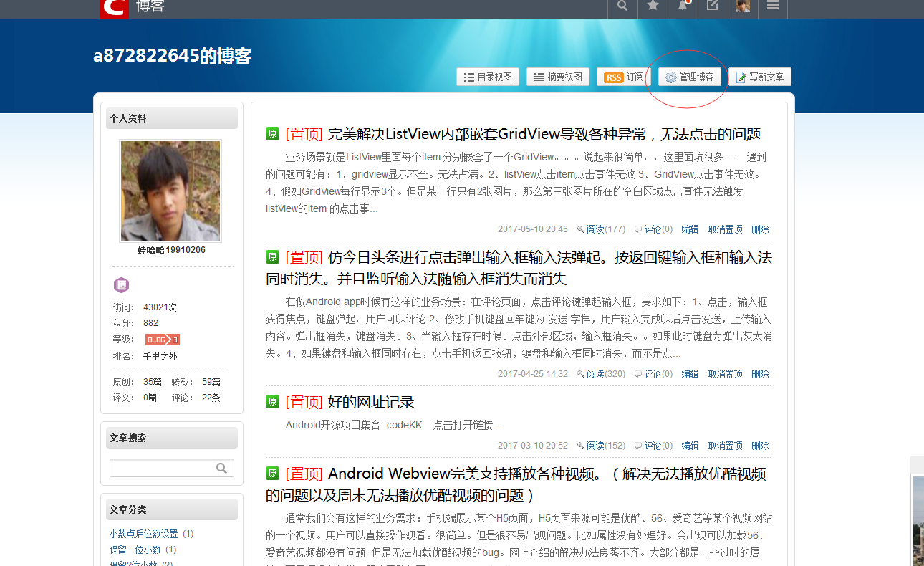Screen dimensions: 924x566
Task: Click the CSDN logo in the top bar
Action: click(x=114, y=7)
